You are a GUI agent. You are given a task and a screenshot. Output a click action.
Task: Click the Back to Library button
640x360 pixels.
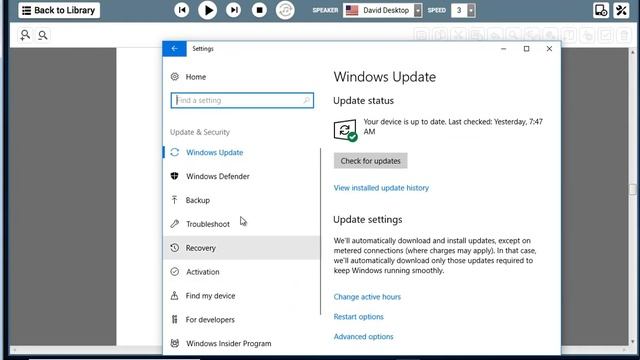[59, 10]
